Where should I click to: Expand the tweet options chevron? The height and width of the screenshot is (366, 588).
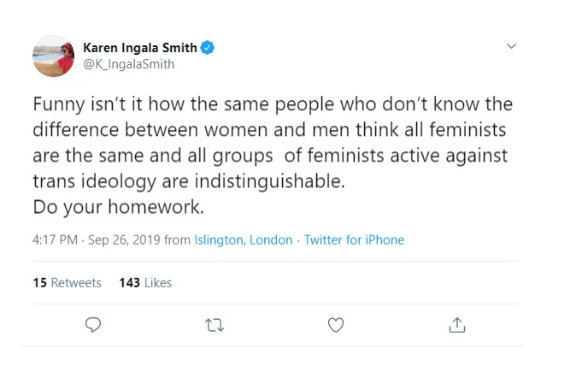click(x=512, y=45)
